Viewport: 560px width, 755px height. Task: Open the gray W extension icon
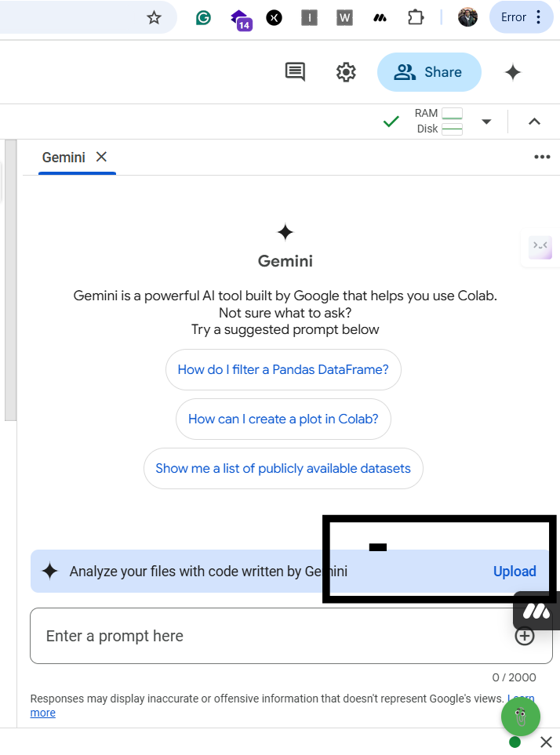[x=344, y=18]
